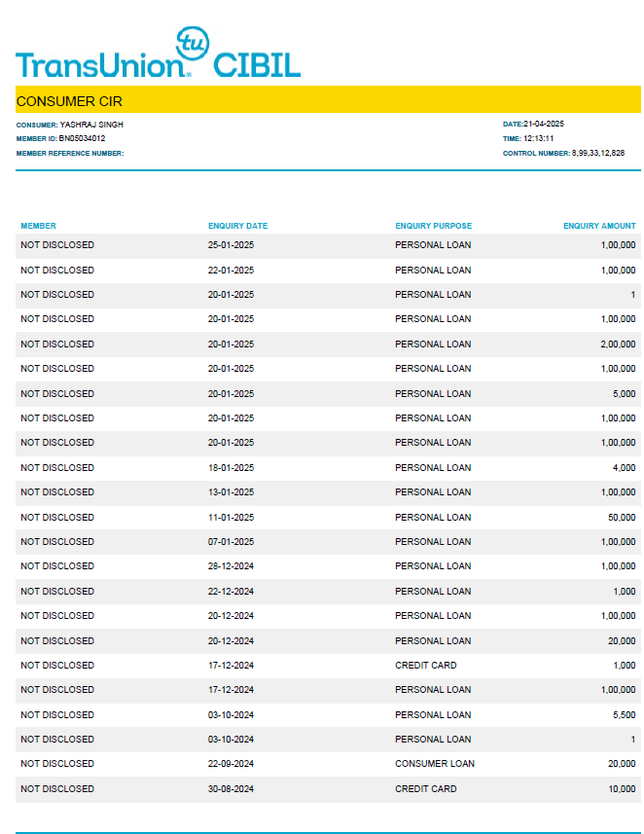
Task: Click the 2,00,000 enquiry amount
Action: tap(618, 344)
